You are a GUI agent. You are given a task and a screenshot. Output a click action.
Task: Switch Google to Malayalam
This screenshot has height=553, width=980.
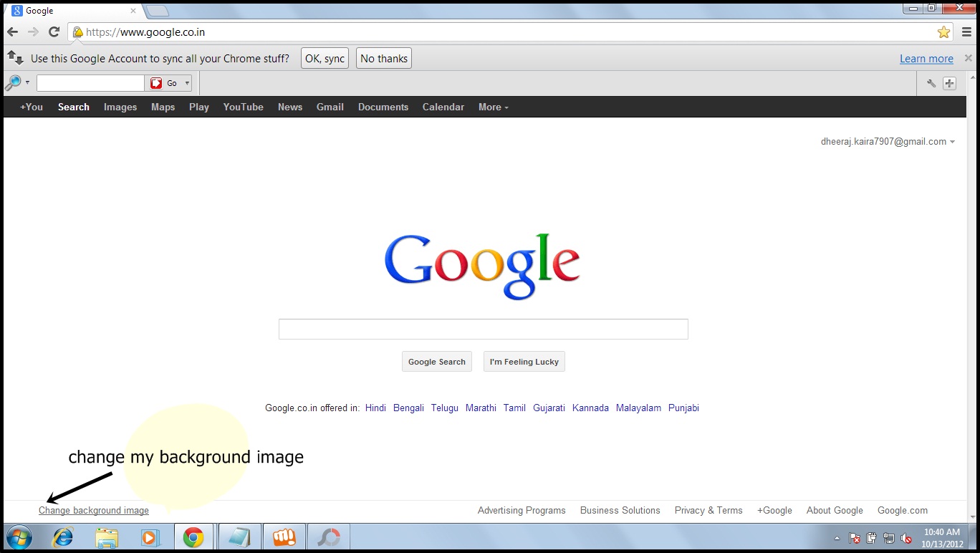pos(638,408)
